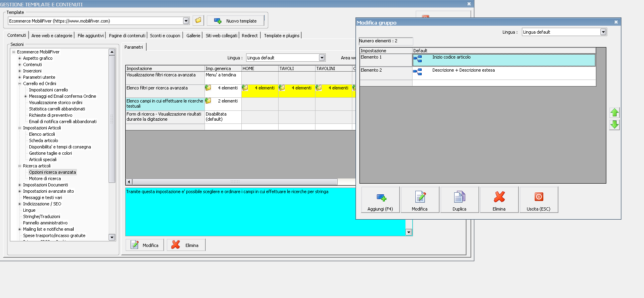Click the green move-up arrow icon
Screen dimensions: 644x298
[x=614, y=113]
